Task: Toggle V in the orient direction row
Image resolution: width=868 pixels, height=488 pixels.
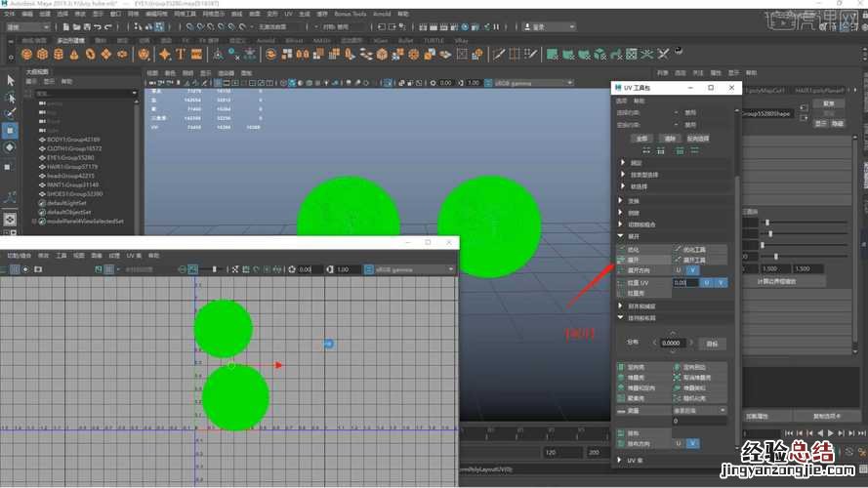Action: point(693,442)
